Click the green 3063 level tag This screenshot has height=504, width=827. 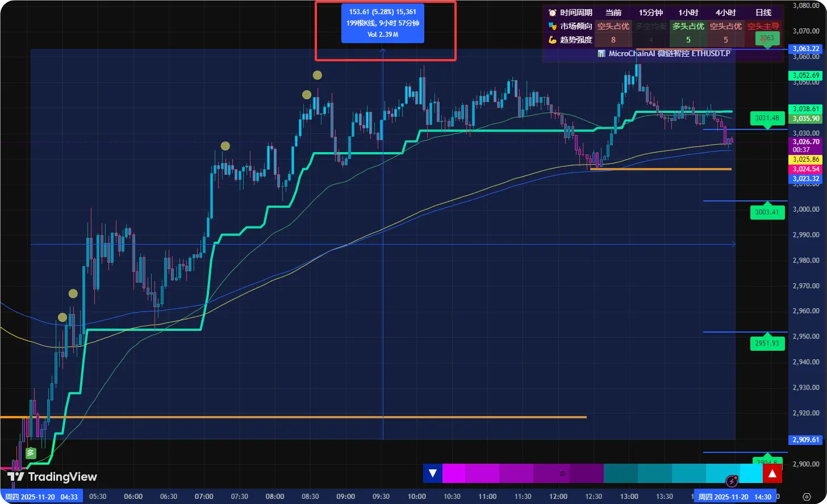767,39
